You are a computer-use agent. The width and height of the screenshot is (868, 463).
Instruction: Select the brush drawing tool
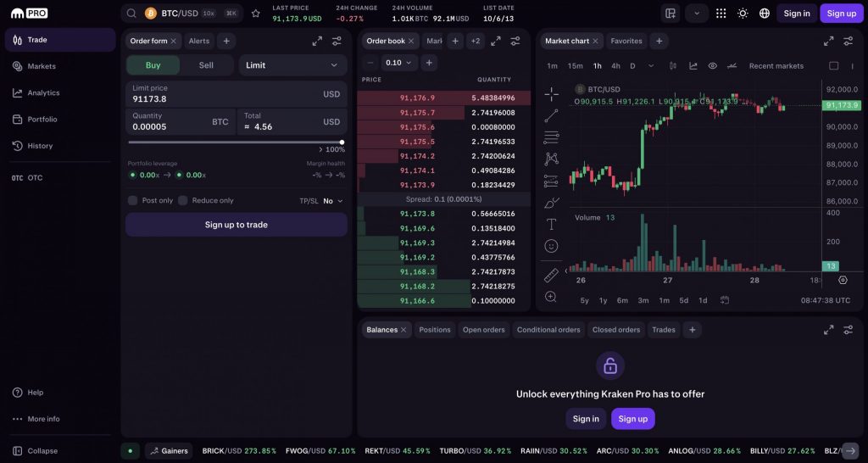[551, 203]
